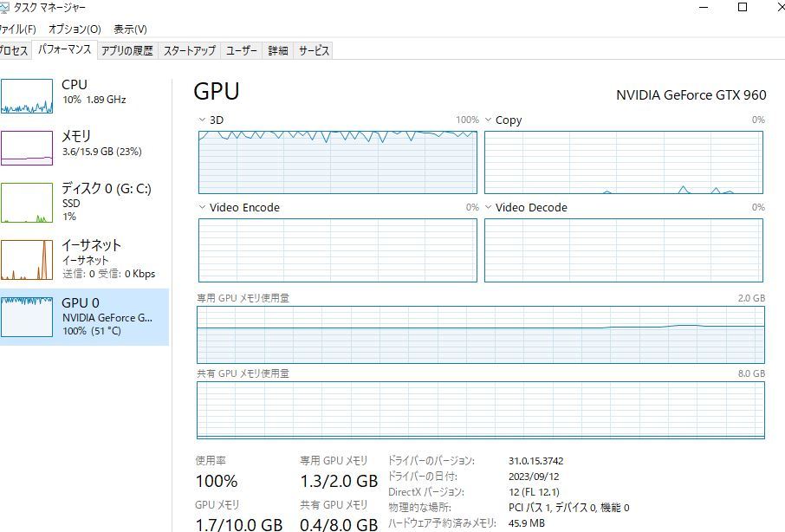Screen dimensions: 785x532
Task: Open the Video Encode graph dropdown
Action: click(203, 208)
